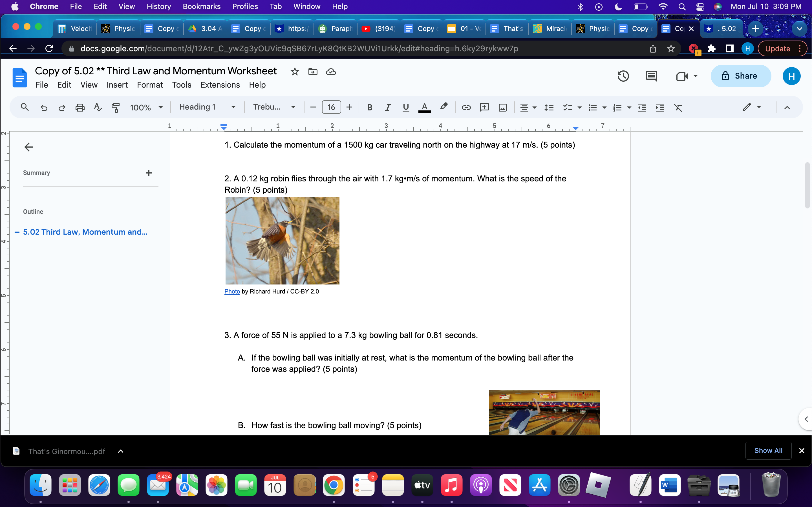Click the Share button
812x507 pixels.
[x=741, y=76]
